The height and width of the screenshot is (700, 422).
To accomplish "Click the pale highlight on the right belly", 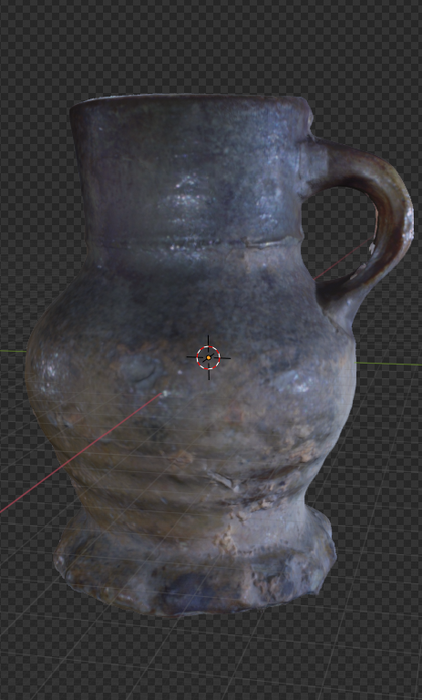I will point(297,385).
